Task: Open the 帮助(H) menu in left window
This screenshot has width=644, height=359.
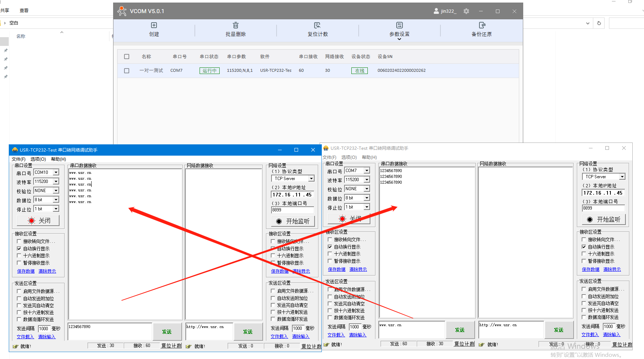Action: click(58, 159)
